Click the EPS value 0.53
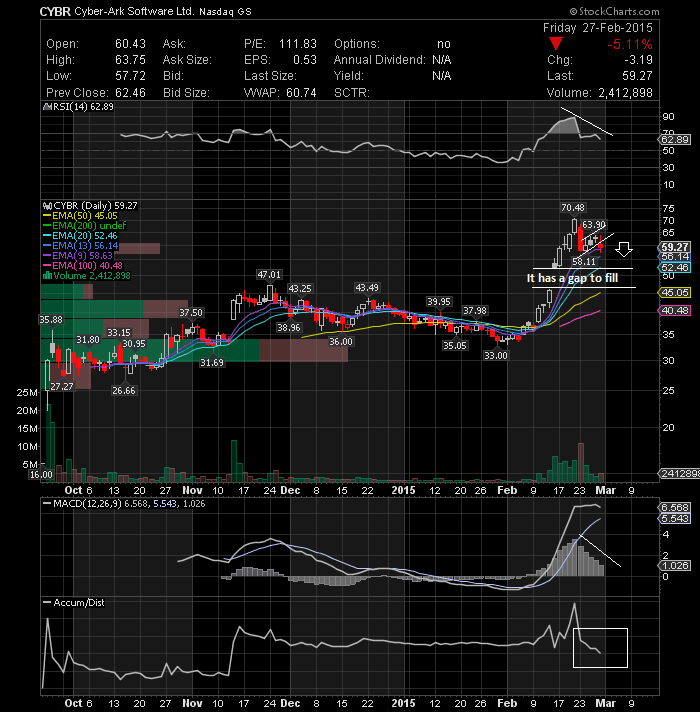Viewport: 700px width, 712px height. pyautogui.click(x=305, y=60)
